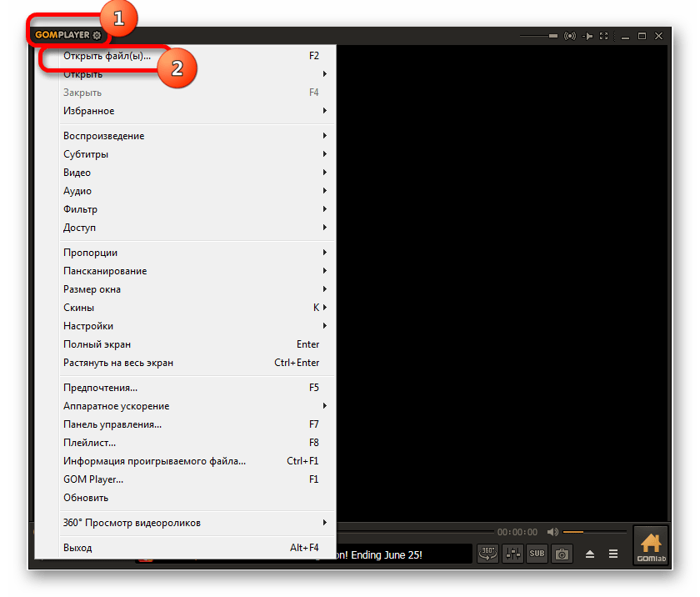
Task: Take a screenshot with the camera icon
Action: click(562, 554)
